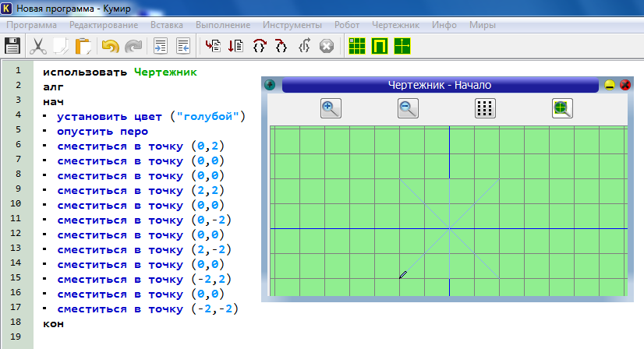Open the Программа menu
644x349 pixels.
click(32, 25)
